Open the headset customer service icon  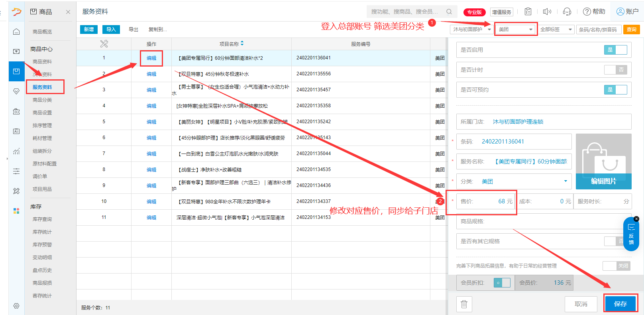567,12
